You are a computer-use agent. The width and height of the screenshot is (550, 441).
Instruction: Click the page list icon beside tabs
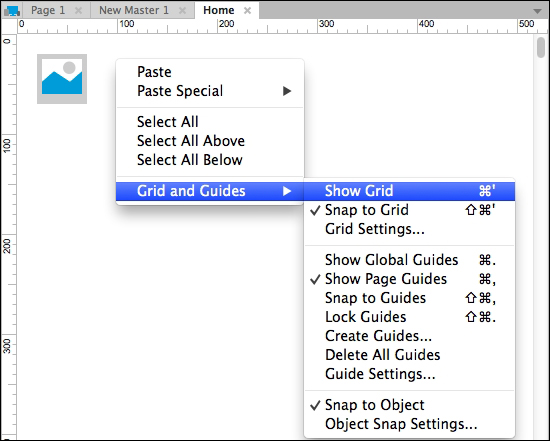point(12,11)
